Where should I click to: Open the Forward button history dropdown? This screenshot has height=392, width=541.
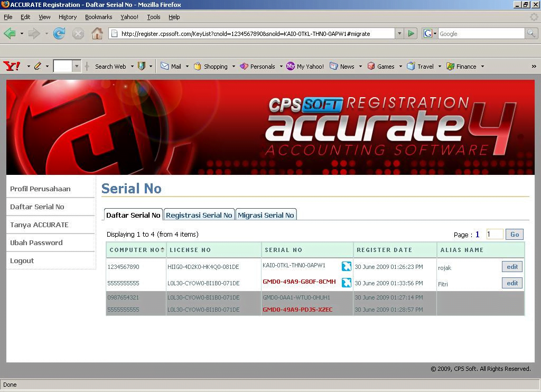tap(46, 33)
